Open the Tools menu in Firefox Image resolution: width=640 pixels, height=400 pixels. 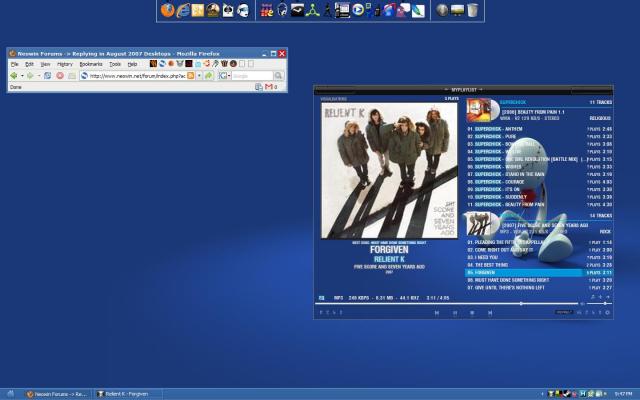pyautogui.click(x=115, y=64)
